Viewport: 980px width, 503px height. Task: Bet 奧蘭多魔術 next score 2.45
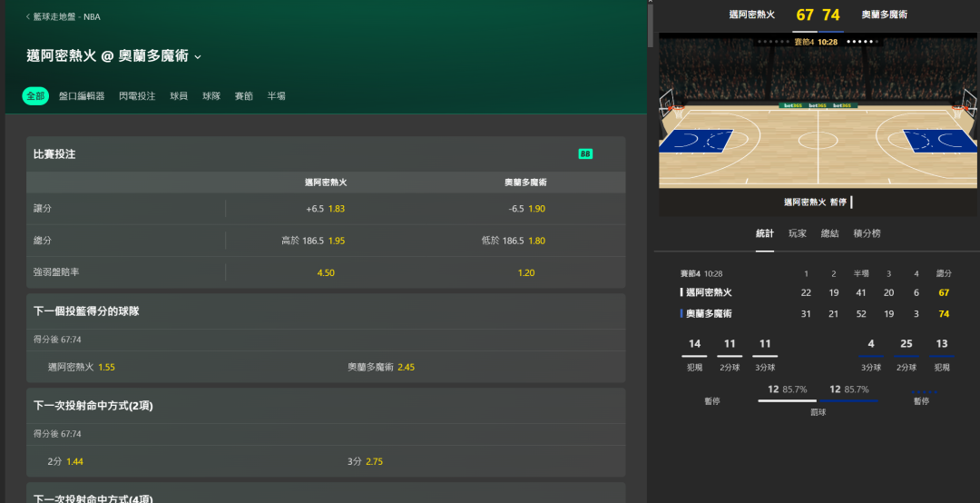[475, 367]
